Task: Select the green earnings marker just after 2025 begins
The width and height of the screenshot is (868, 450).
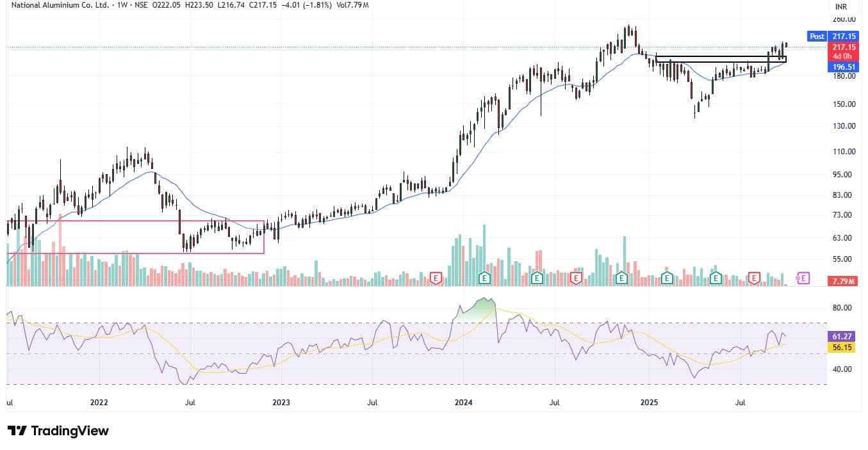Action: point(667,278)
